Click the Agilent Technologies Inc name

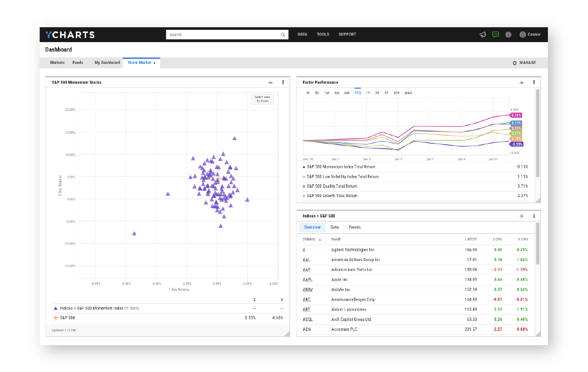coord(352,250)
